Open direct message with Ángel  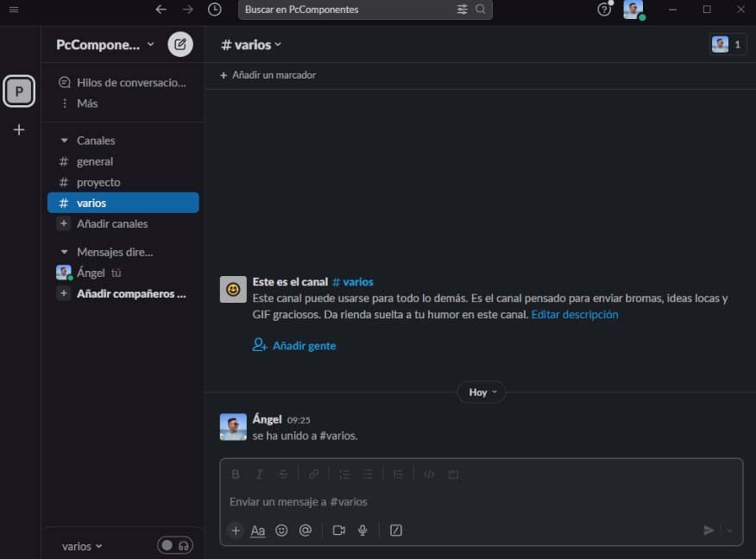[x=123, y=273]
